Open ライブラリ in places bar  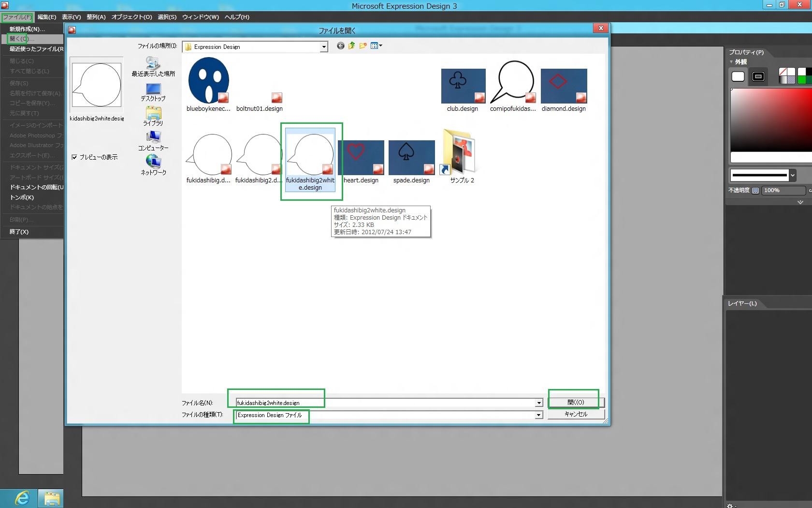pyautogui.click(x=153, y=117)
